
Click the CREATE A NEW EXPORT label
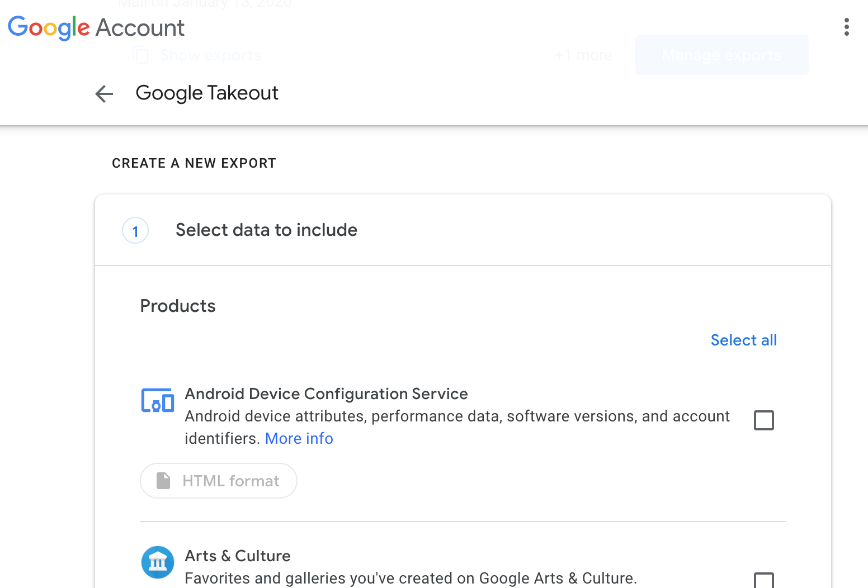click(x=194, y=163)
